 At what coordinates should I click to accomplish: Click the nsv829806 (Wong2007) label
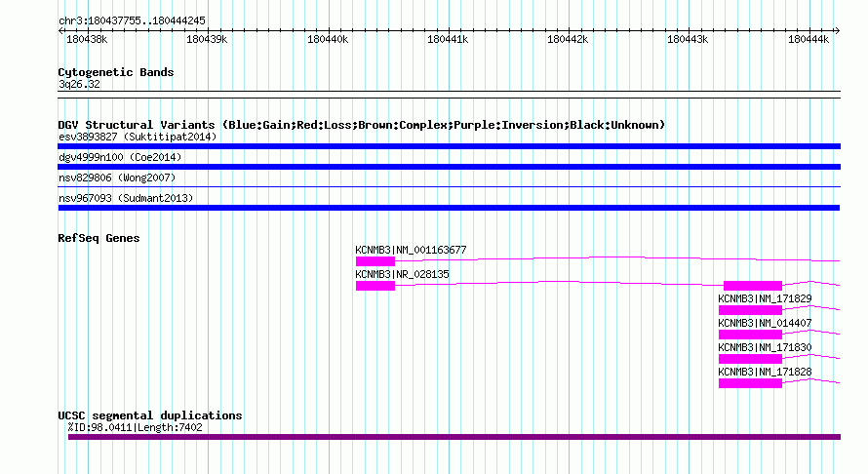117,178
